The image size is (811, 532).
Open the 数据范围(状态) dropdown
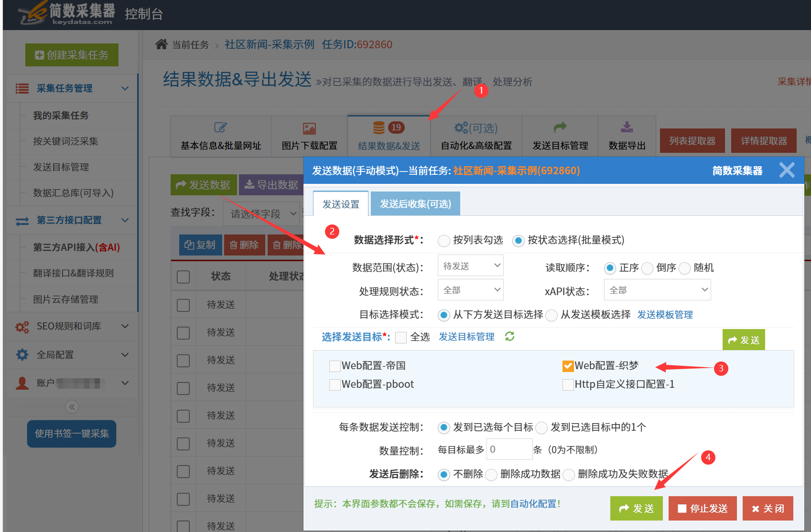471,266
